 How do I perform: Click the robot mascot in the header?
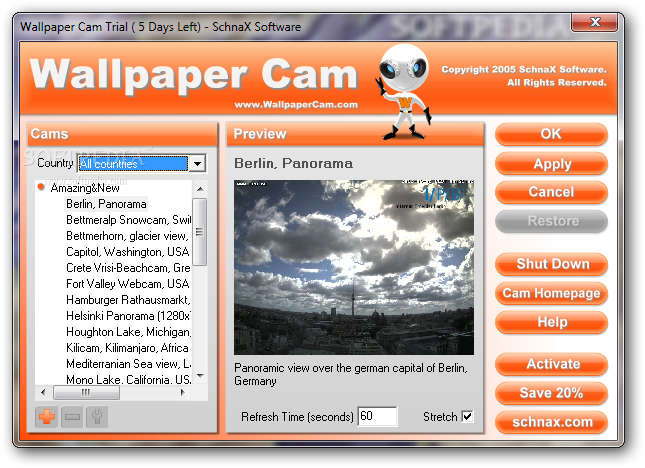tap(404, 91)
